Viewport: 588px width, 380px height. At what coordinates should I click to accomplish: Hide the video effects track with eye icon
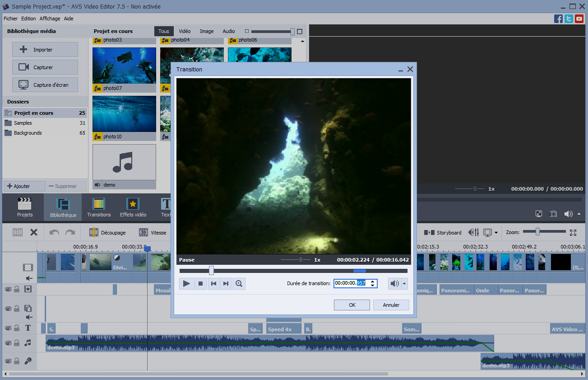pos(8,289)
